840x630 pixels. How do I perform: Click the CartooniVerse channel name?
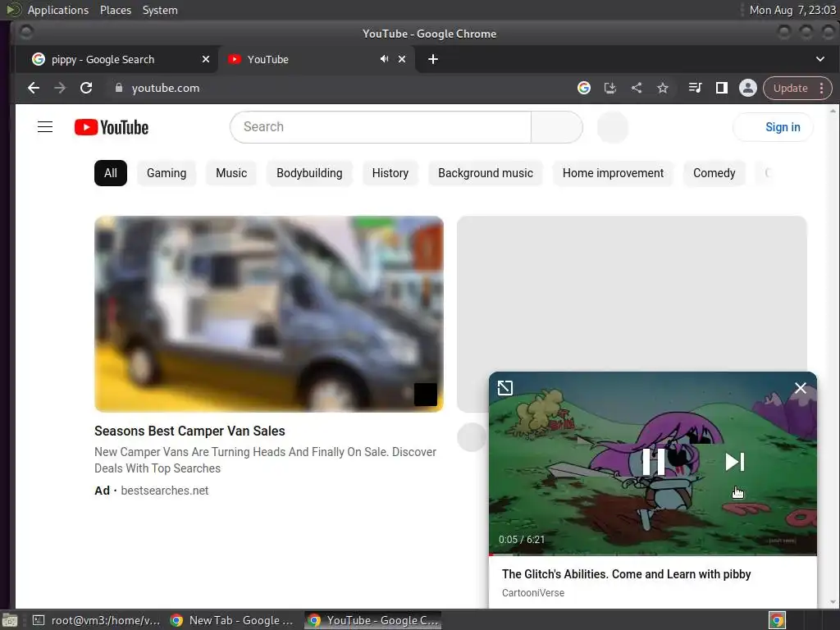click(533, 592)
